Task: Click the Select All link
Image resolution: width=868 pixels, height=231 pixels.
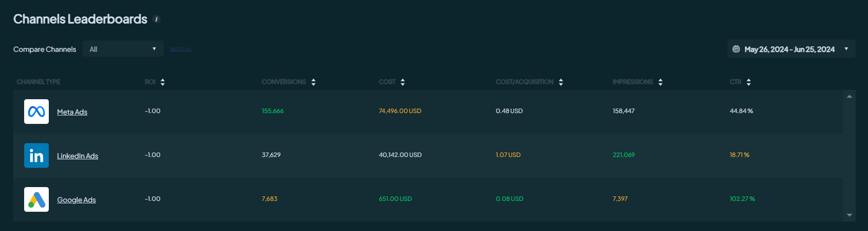Action: coord(181,49)
